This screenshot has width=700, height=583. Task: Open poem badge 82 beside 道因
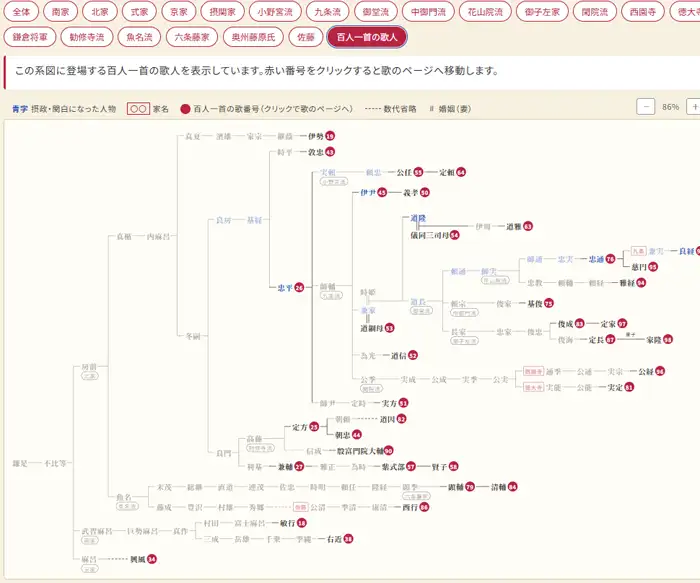(401, 419)
